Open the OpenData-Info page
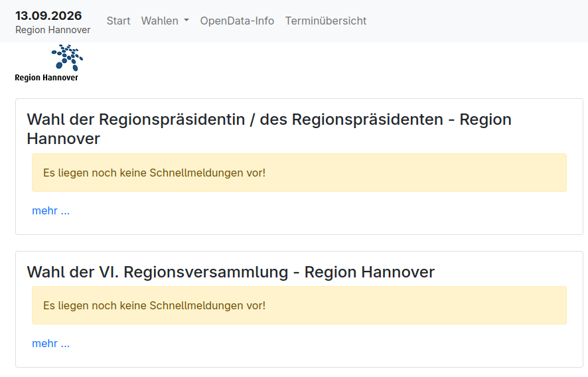 237,21
